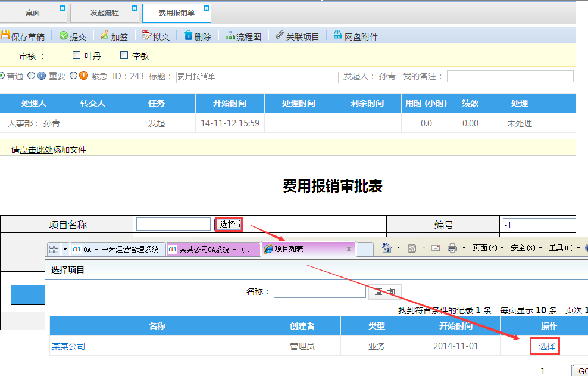Close the 发起流程 tab

coord(135,8)
